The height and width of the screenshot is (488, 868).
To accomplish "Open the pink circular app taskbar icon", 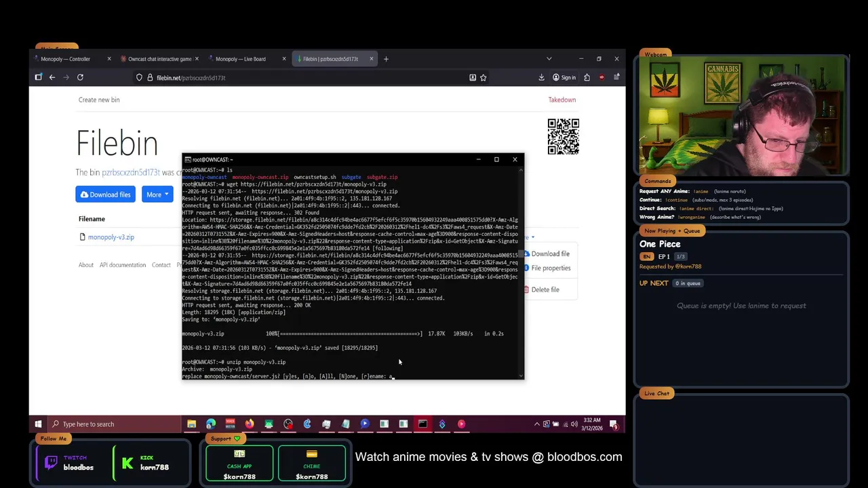I will [x=461, y=424].
